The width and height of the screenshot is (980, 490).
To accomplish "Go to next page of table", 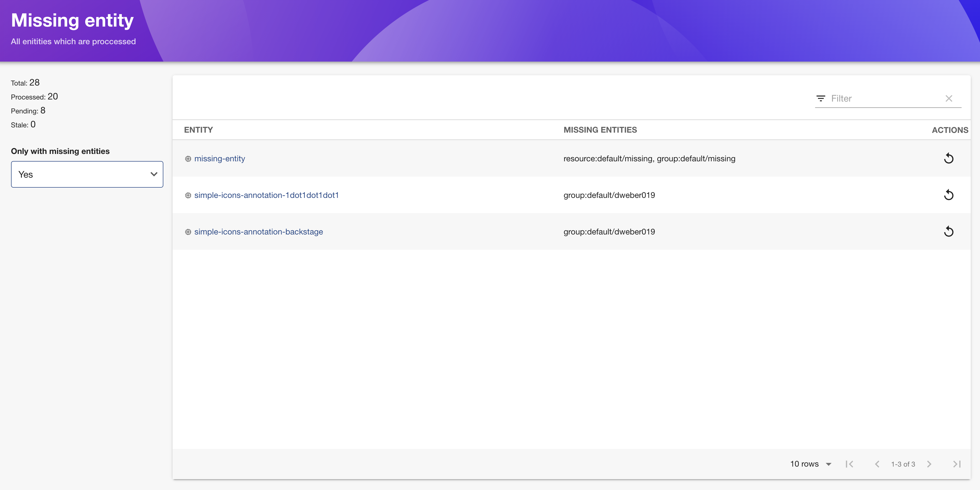I will click(929, 464).
